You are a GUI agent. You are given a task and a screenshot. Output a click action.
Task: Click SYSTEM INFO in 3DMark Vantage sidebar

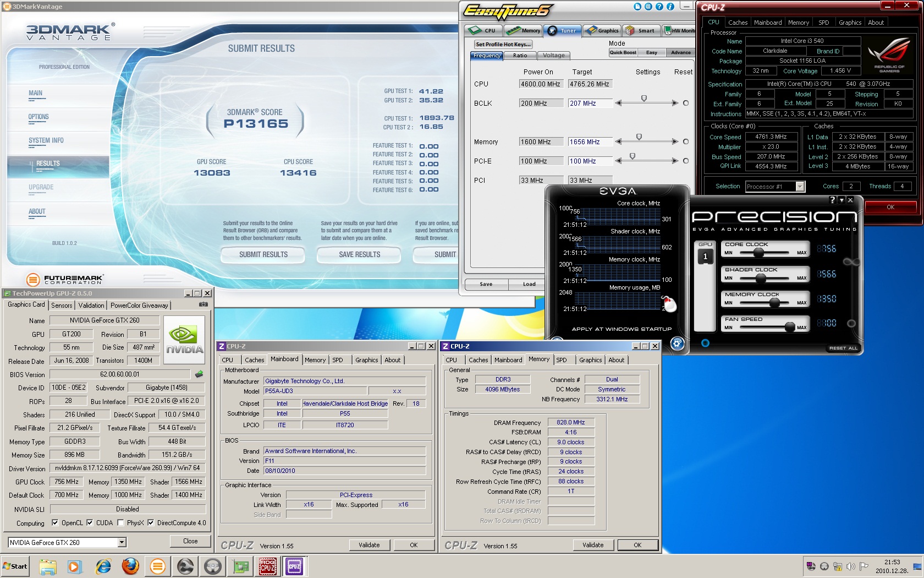tap(46, 141)
